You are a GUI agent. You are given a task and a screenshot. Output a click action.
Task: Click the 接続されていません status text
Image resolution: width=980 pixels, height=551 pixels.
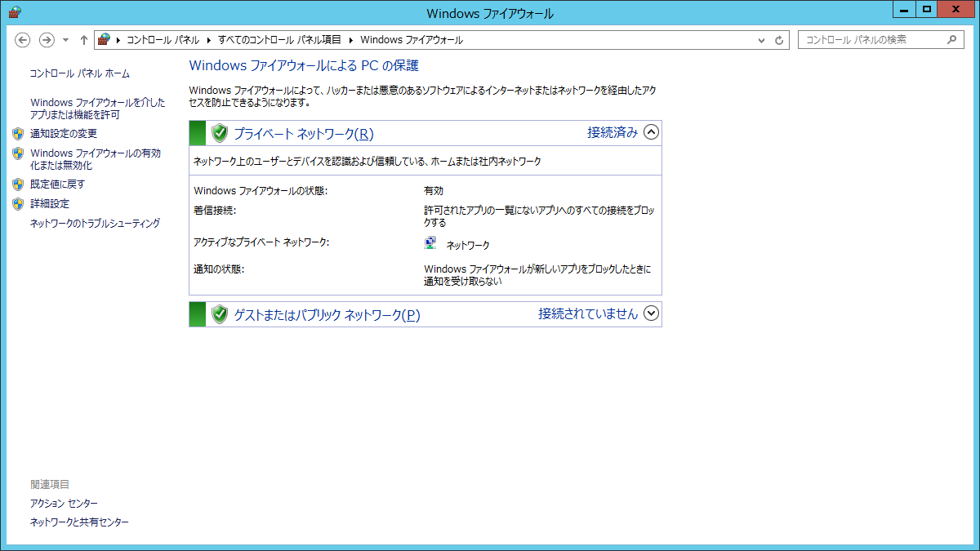click(588, 313)
